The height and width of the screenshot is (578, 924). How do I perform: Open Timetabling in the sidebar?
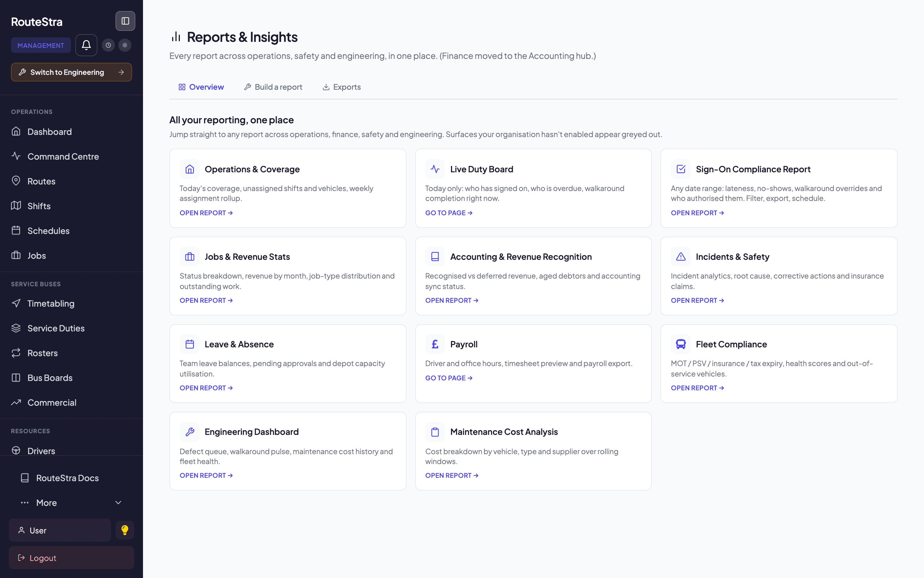[71, 303]
